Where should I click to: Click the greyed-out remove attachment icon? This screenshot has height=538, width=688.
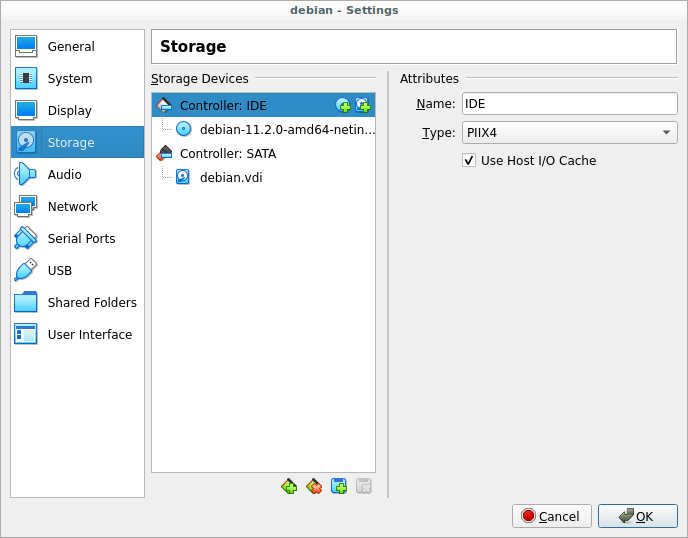364,487
